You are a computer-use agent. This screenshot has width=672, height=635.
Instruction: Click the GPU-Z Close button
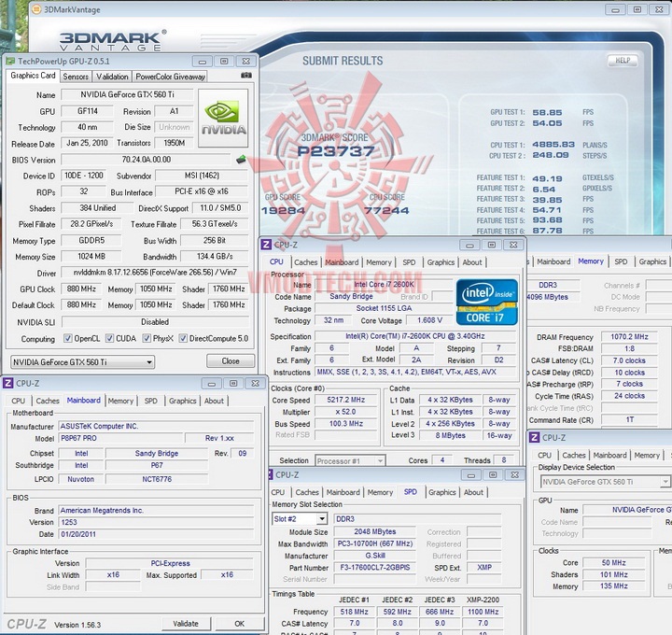[x=230, y=361]
